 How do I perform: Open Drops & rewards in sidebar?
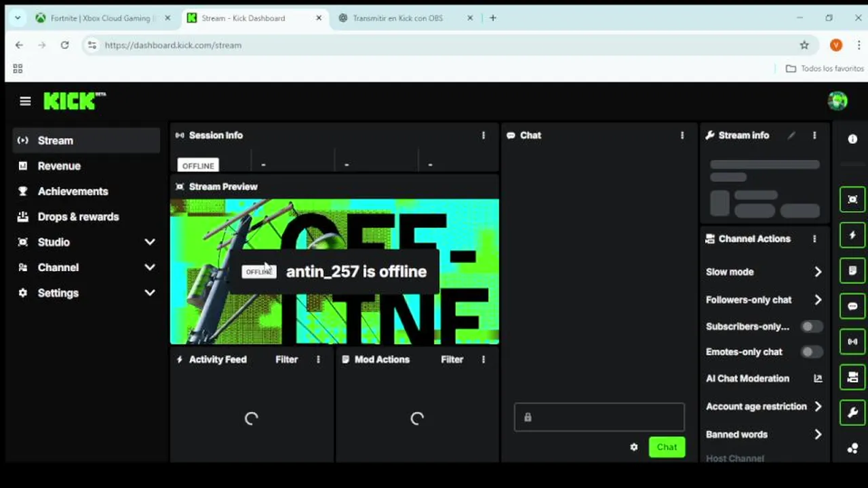(x=86, y=217)
